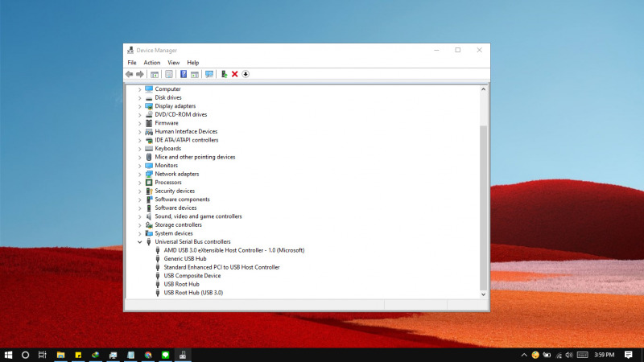644x362 pixels.
Task: Open the network icon in system tray
Action: [x=559, y=355]
